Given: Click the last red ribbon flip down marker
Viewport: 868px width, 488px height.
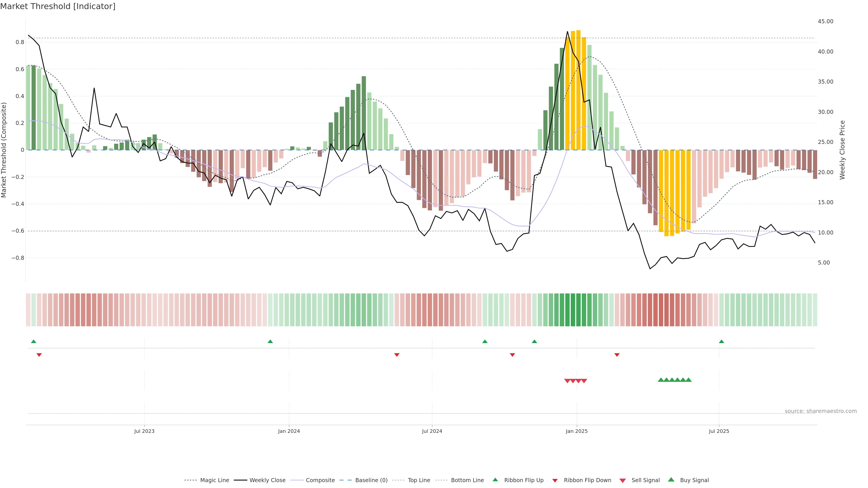Looking at the screenshot, I should [617, 355].
